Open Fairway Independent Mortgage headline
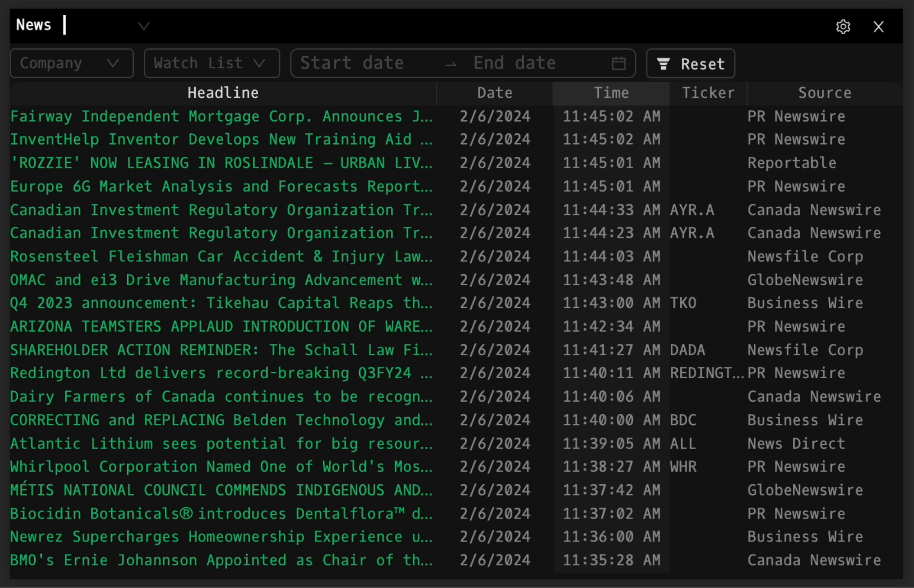The height and width of the screenshot is (588, 914). point(222,116)
